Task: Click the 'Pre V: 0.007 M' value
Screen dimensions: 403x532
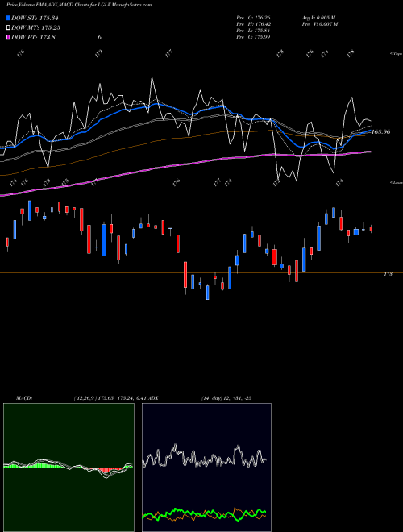Action: click(x=319, y=24)
